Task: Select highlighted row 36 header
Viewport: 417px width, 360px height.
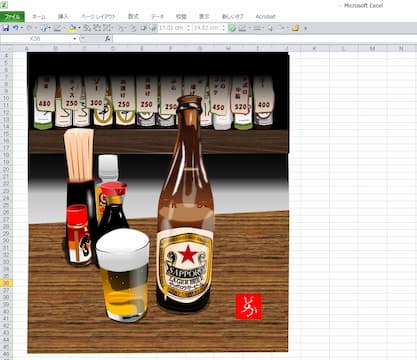Action: (6, 283)
